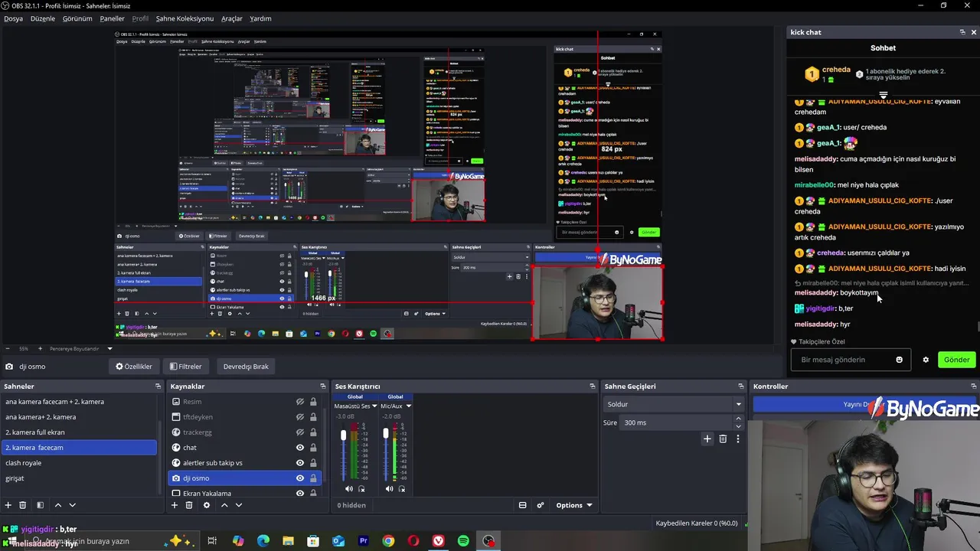Remove selected scene with the trash icon

pyautogui.click(x=23, y=505)
